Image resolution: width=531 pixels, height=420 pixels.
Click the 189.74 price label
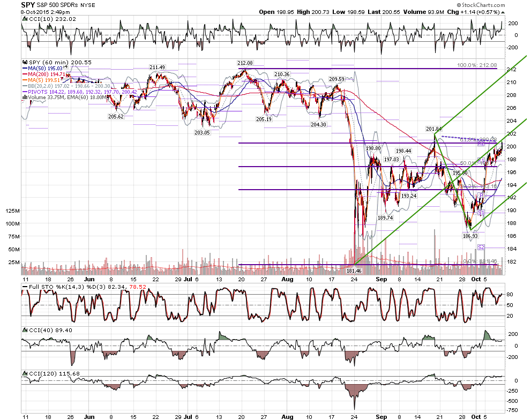385,218
